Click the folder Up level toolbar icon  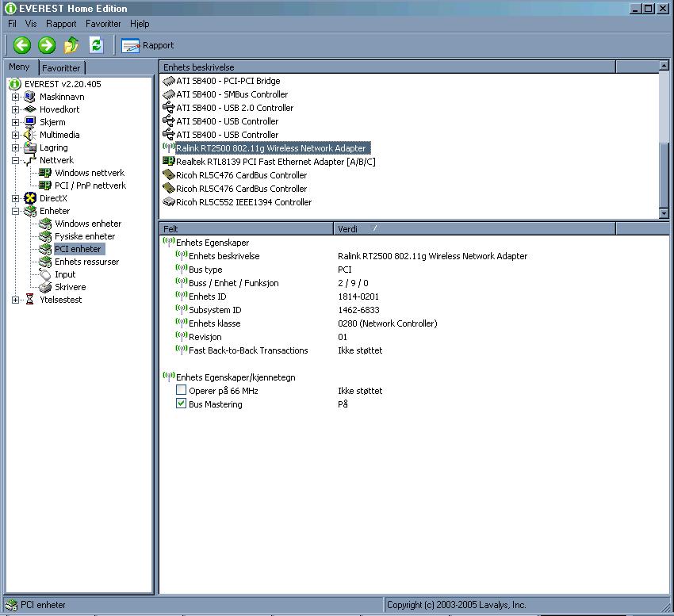[x=71, y=44]
